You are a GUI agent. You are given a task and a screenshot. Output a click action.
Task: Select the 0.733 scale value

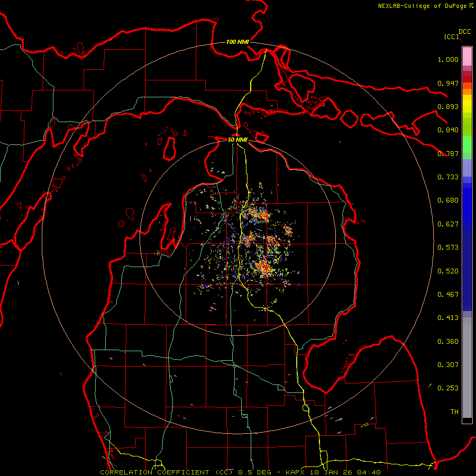[448, 177]
